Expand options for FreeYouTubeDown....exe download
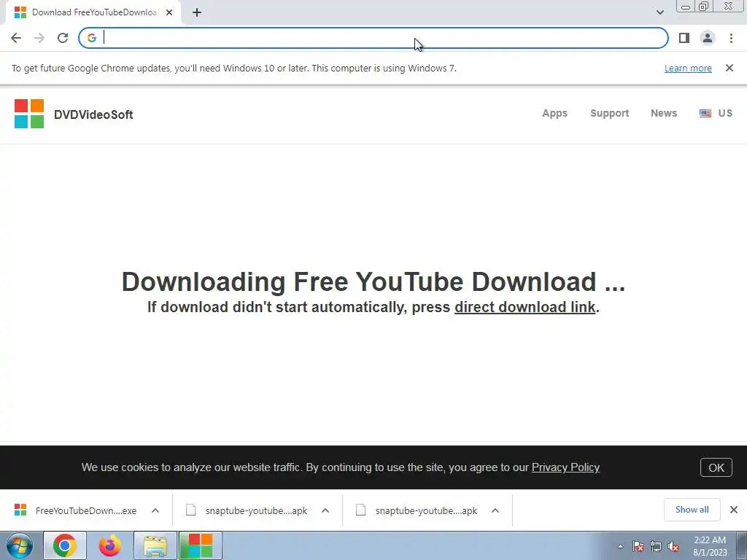The image size is (747, 560). point(155,510)
